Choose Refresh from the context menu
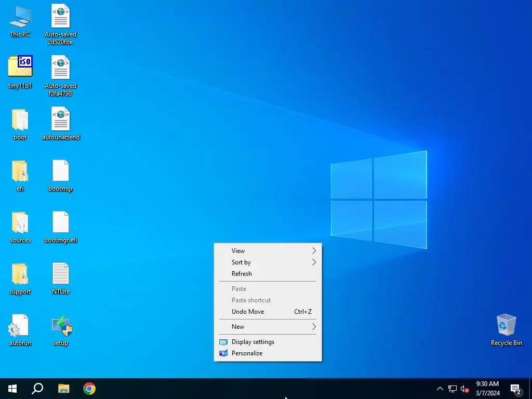The width and height of the screenshot is (532, 399). [x=268, y=273]
